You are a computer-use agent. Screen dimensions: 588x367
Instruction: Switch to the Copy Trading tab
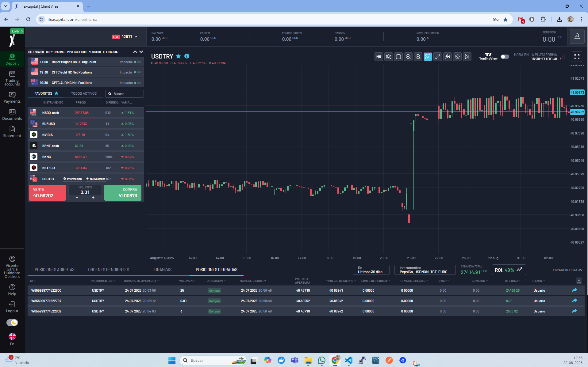coord(55,52)
